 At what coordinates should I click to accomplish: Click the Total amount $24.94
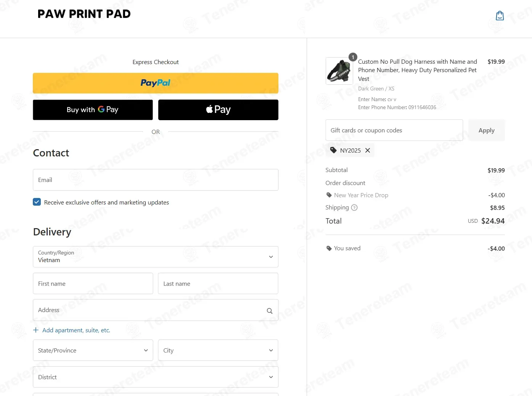coord(493,221)
